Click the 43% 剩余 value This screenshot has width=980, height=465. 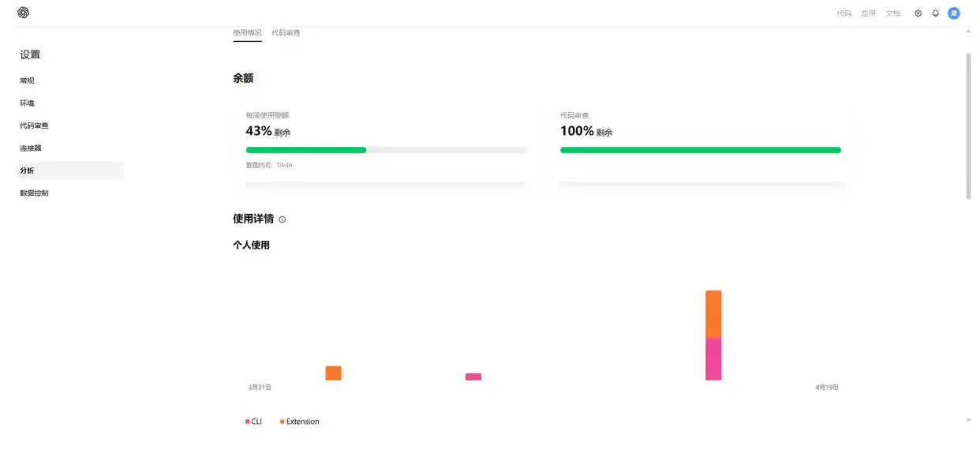pos(268,131)
